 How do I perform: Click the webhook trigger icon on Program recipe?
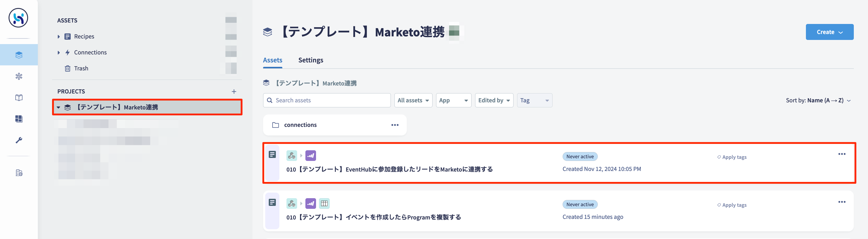click(x=292, y=203)
